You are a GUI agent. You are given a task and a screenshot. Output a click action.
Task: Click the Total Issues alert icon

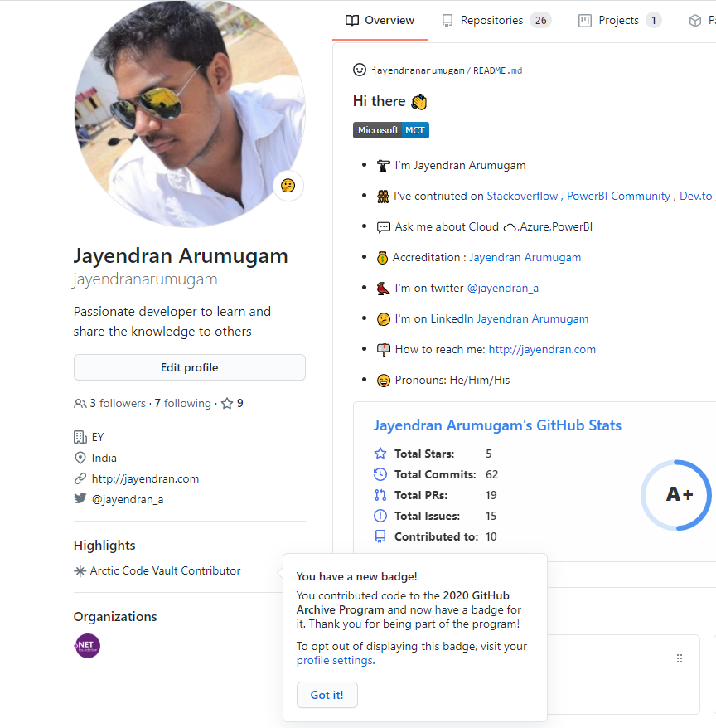coord(380,516)
